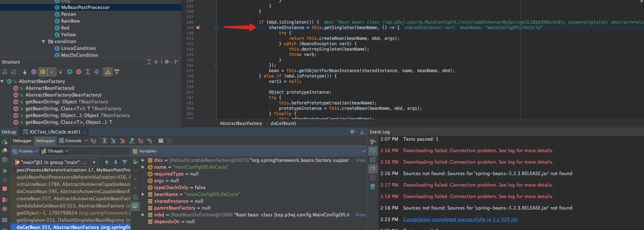Open Structure panel gear settings
644x230 pixels.
(x=167, y=62)
